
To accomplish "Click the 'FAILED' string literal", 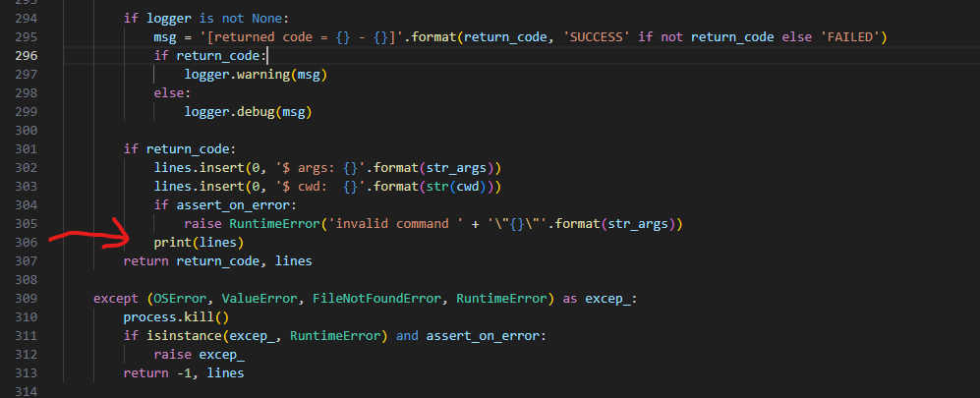I will (x=848, y=37).
